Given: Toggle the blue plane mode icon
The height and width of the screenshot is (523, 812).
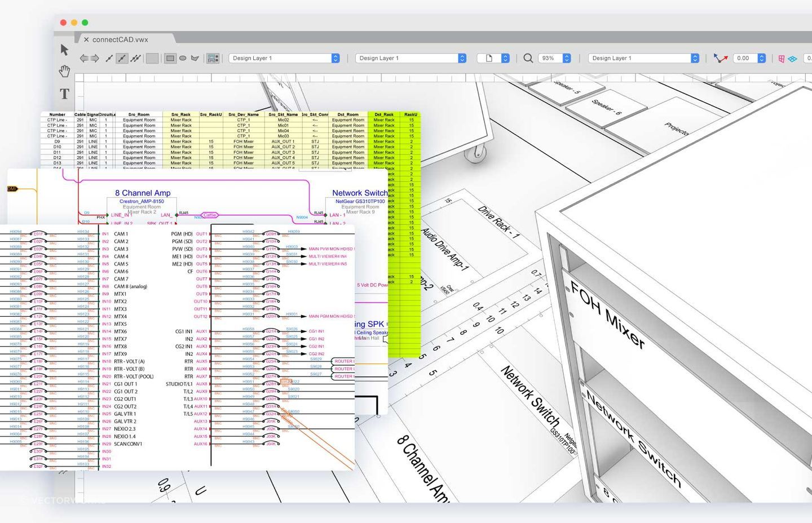Looking at the screenshot, I should pos(794,58).
